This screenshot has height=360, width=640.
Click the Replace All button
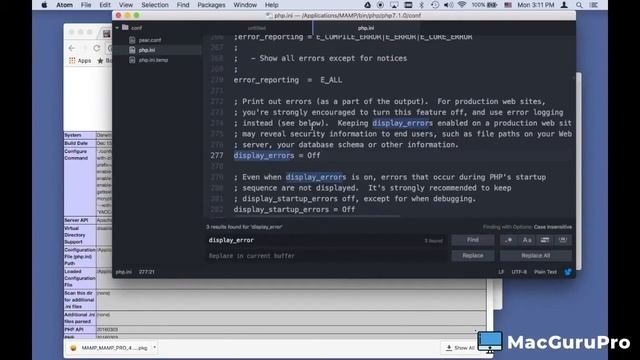pyautogui.click(x=536, y=256)
